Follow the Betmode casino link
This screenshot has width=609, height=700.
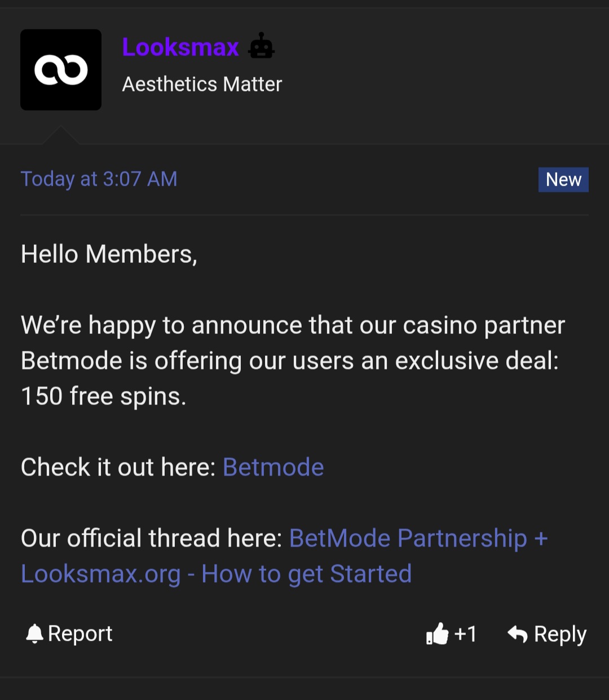pyautogui.click(x=273, y=467)
